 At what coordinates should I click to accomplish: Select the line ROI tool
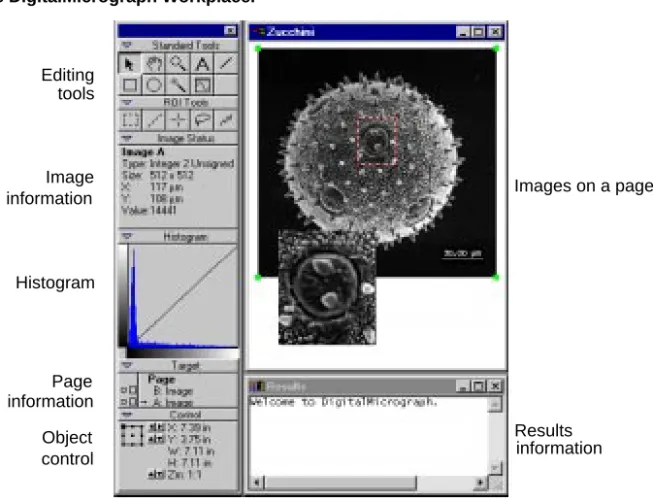[154, 120]
